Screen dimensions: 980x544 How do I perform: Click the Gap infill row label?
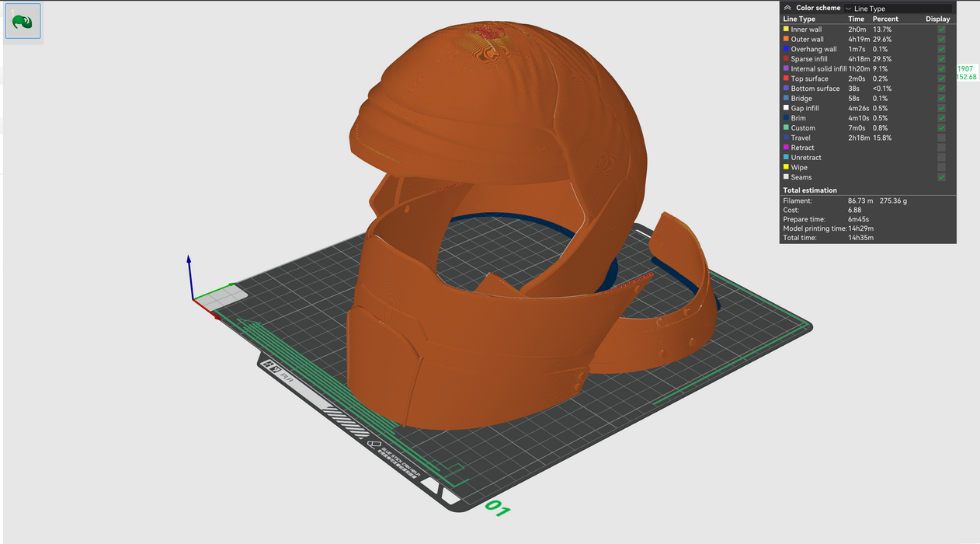(x=805, y=109)
